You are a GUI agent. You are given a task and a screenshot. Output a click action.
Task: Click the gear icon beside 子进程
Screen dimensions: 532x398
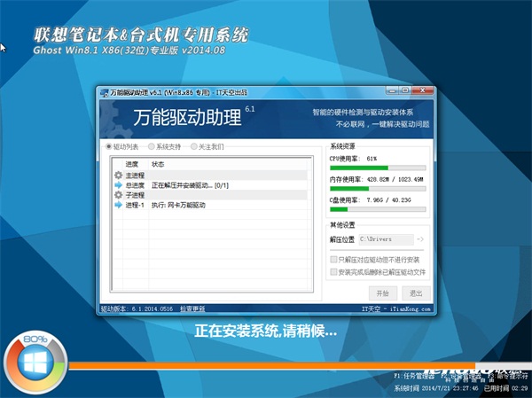pos(118,194)
